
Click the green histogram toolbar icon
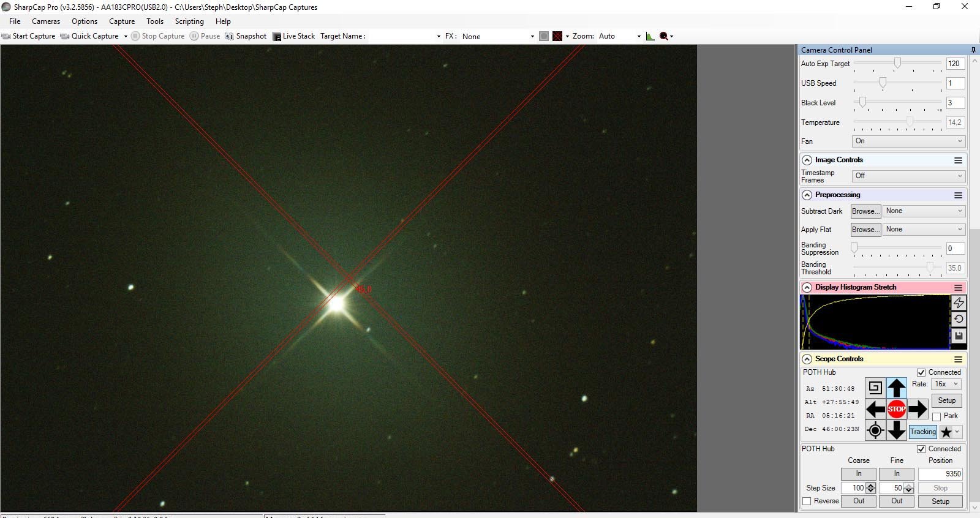650,36
